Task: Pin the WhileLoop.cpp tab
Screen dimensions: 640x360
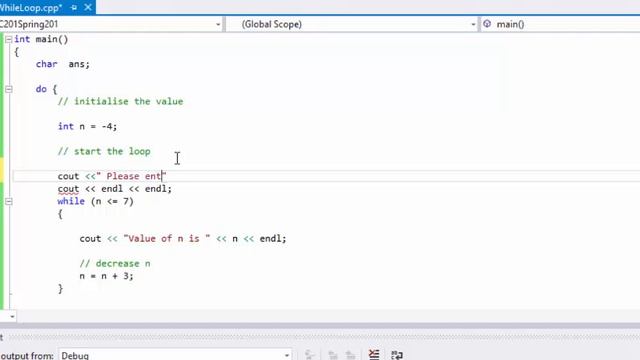Action: tap(74, 8)
